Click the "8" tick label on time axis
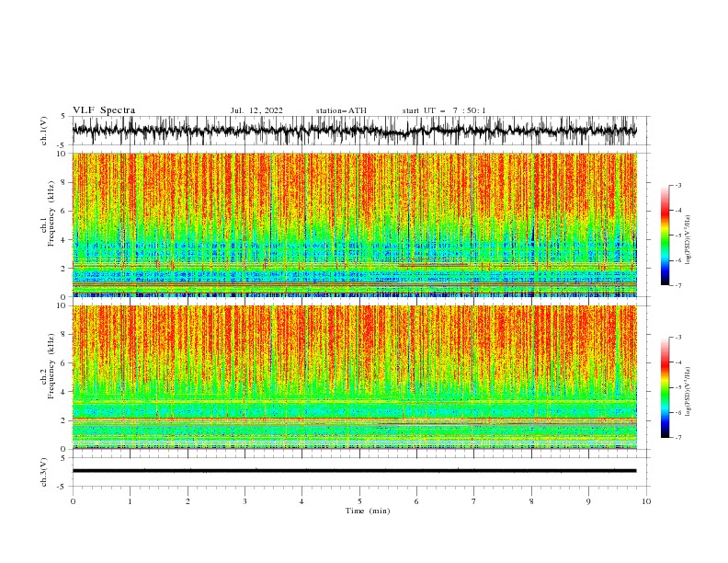Image resolution: width=728 pixels, height=563 pixels. click(x=531, y=501)
